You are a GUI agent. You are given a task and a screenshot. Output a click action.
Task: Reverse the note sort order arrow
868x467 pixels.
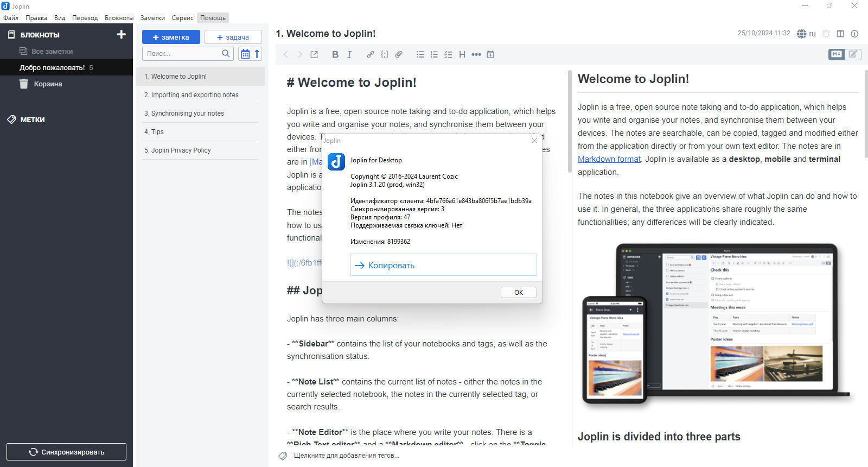[257, 54]
